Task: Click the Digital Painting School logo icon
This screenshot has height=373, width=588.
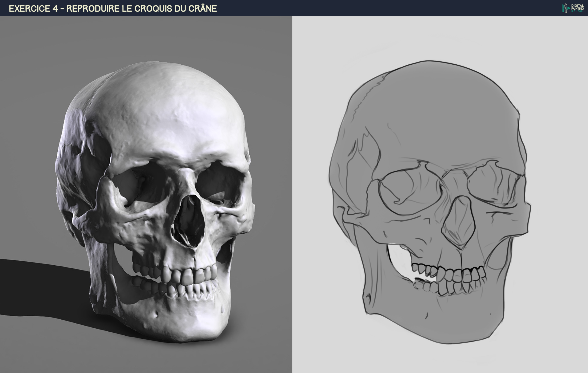Action: pyautogui.click(x=566, y=8)
